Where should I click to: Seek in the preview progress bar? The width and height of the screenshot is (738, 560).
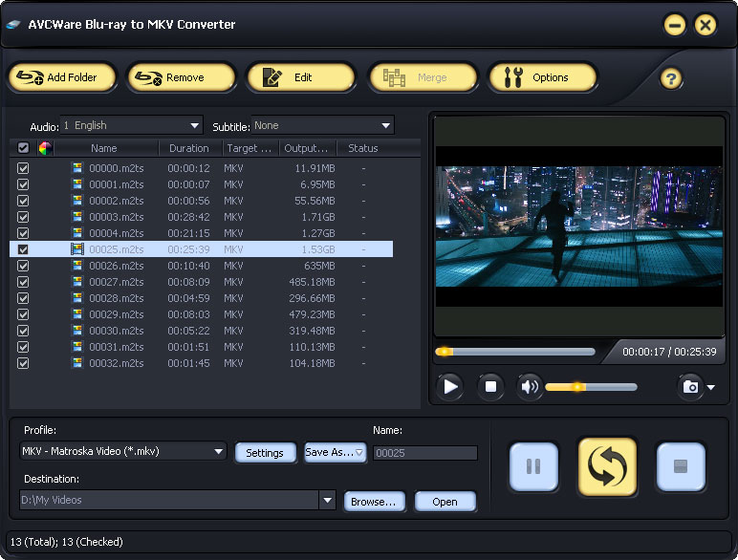point(515,352)
